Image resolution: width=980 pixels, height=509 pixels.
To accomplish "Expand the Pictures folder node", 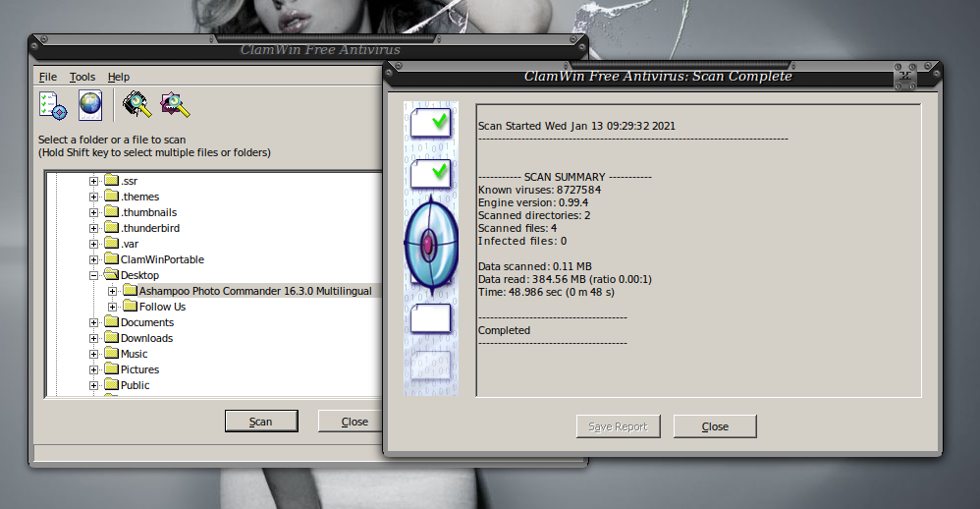I will coord(93,369).
